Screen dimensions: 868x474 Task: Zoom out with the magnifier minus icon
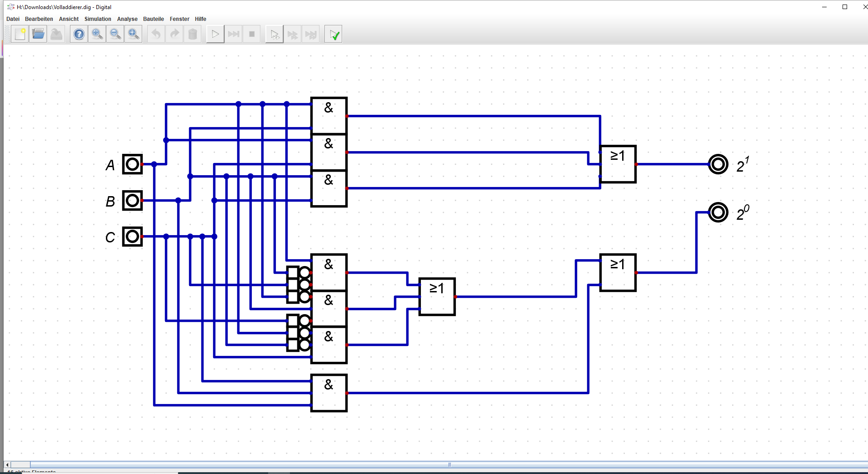[115, 34]
